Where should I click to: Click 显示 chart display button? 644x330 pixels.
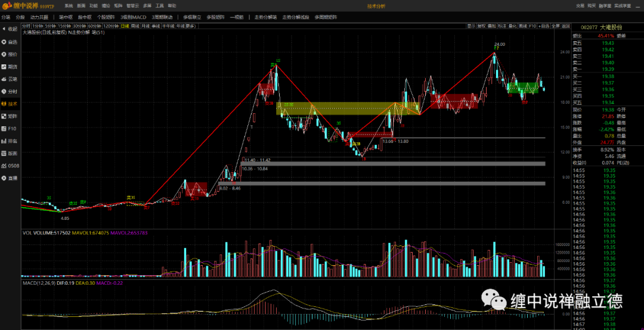click(x=472, y=26)
